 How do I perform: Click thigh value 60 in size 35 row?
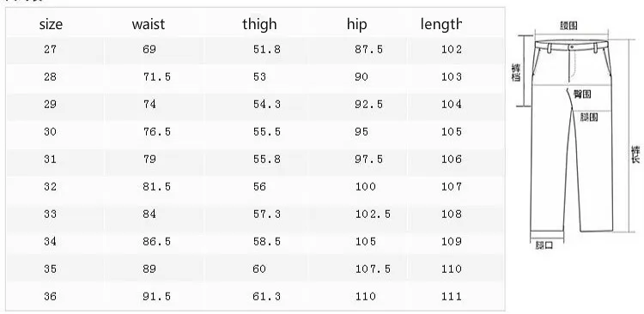pyautogui.click(x=259, y=269)
